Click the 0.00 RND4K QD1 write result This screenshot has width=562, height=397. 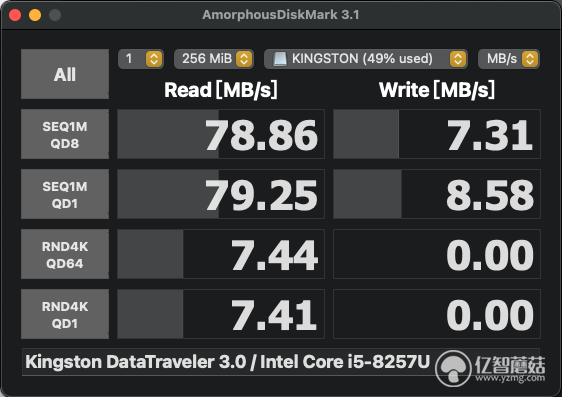[437, 314]
